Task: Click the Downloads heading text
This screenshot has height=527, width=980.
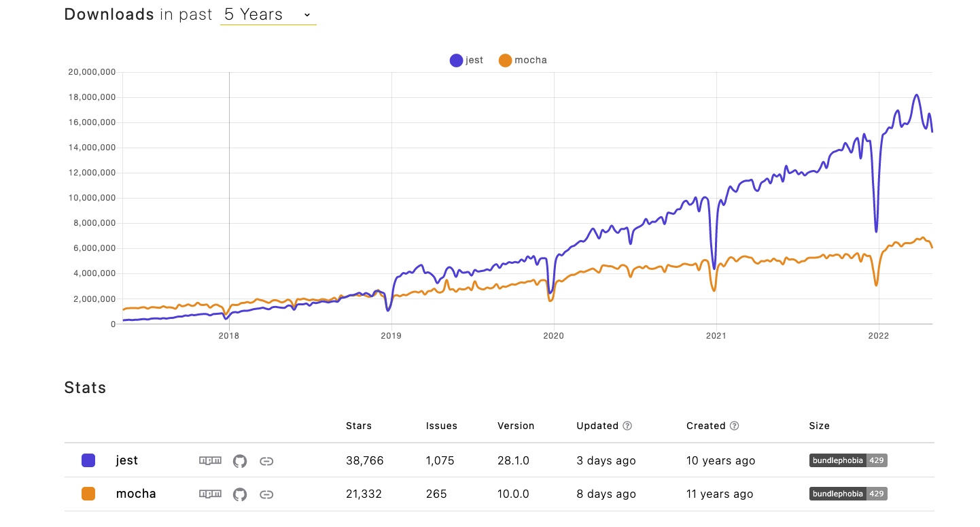Action: pos(109,14)
